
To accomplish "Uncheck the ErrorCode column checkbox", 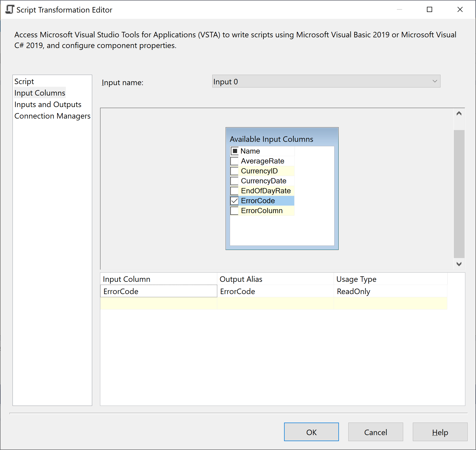I will 234,201.
